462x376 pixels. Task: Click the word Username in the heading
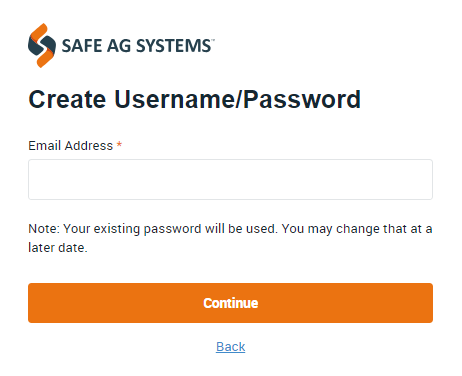point(174,99)
